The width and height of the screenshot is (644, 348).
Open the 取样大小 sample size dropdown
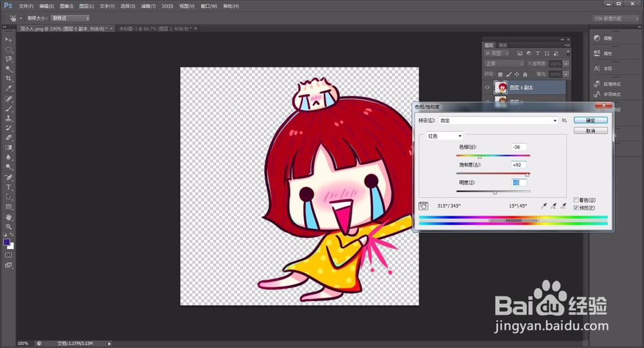[70, 18]
